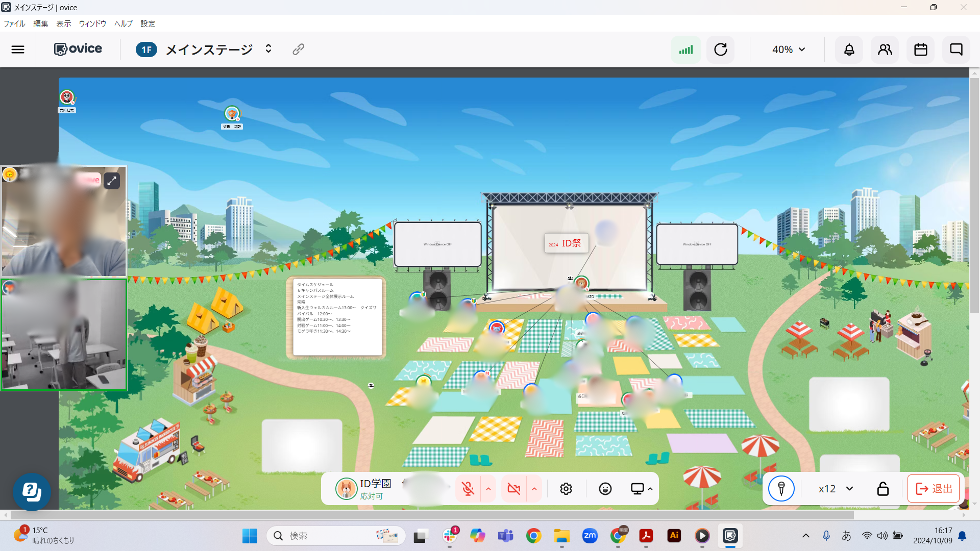Open the calendar icon
This screenshot has height=551, width=980.
tap(920, 49)
